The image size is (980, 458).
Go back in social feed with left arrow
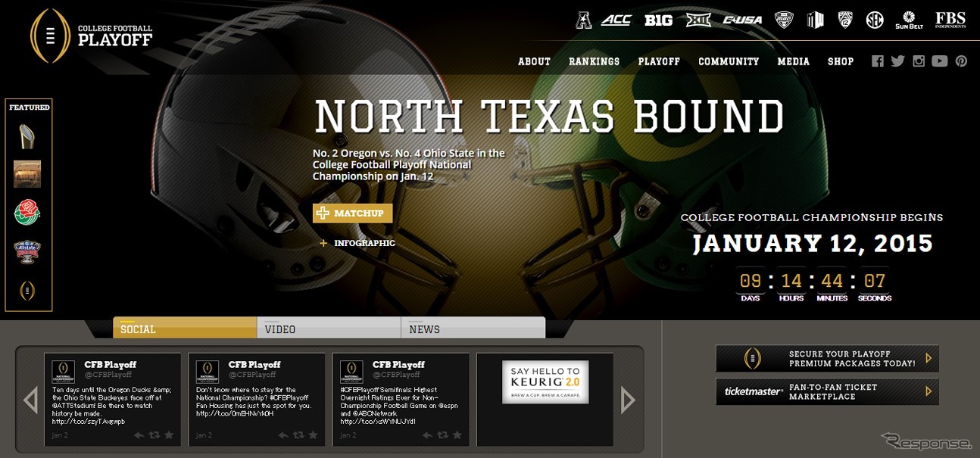click(x=31, y=400)
